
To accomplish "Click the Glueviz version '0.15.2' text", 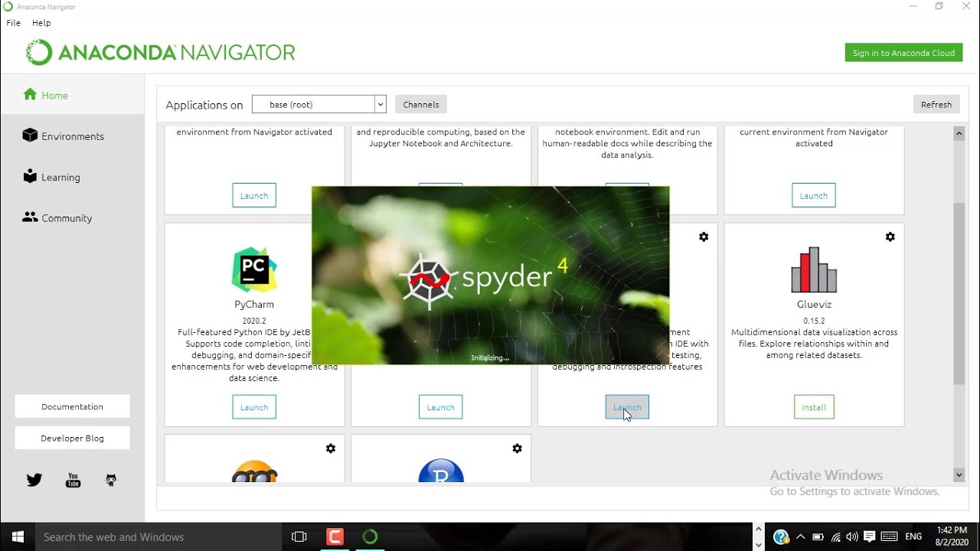I will coord(814,321).
